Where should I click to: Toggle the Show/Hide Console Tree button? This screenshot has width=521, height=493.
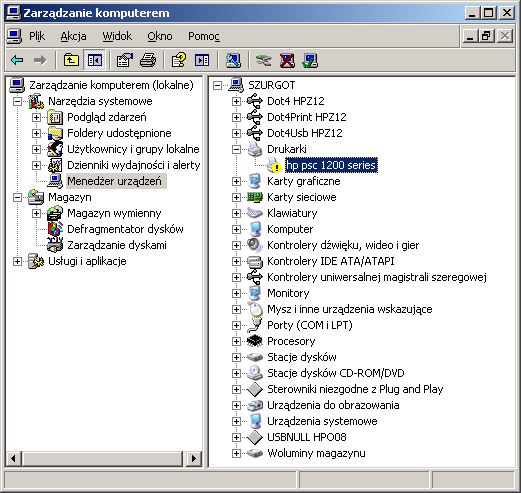click(x=95, y=60)
